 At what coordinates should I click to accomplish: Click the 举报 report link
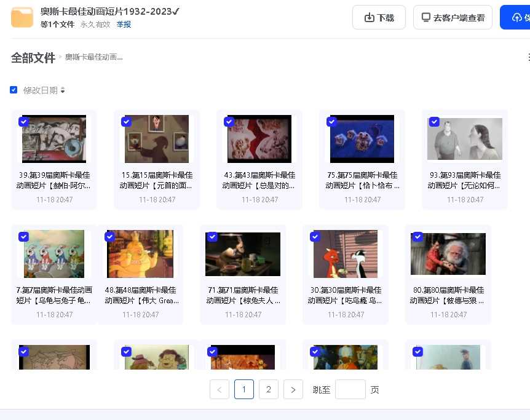point(124,25)
